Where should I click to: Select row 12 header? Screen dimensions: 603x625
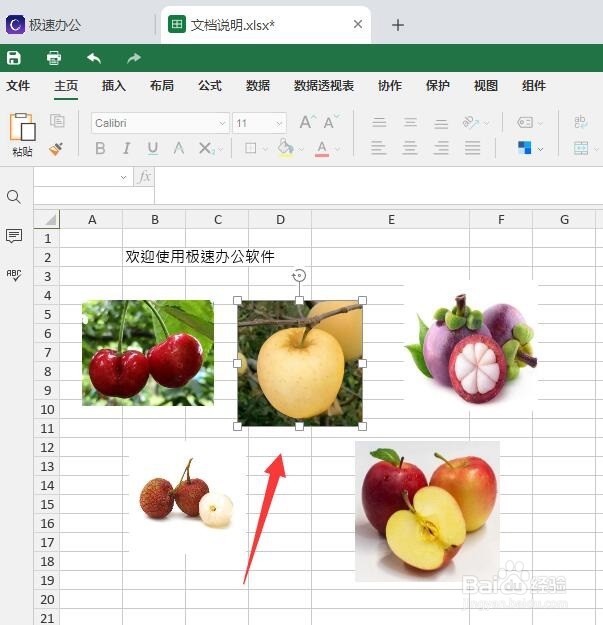tap(47, 447)
